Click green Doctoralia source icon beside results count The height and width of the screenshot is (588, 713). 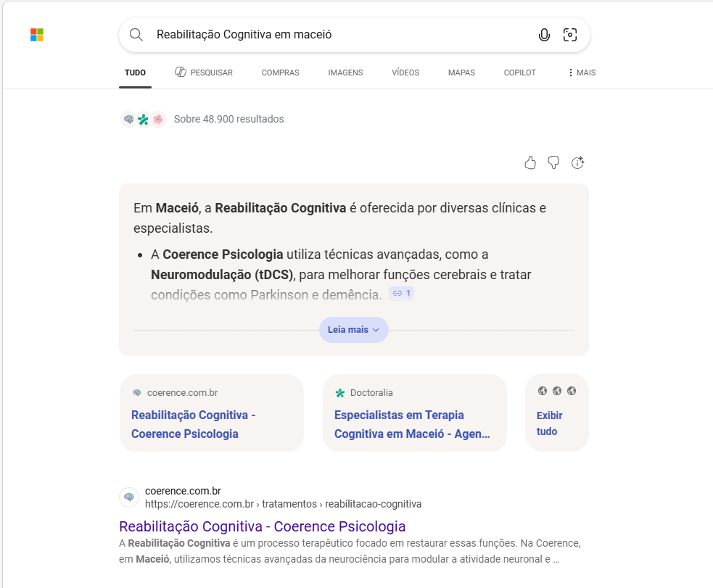tap(143, 120)
